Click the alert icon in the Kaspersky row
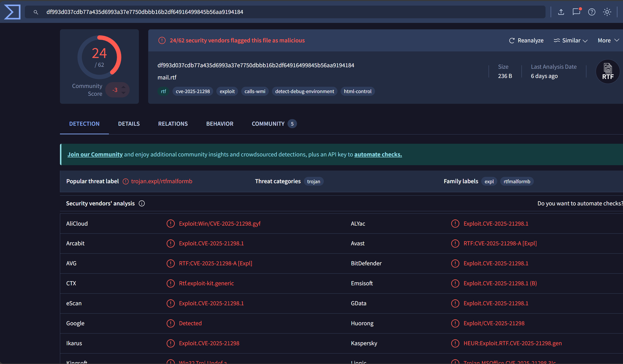Viewport: 623px width, 364px height. pyautogui.click(x=455, y=343)
